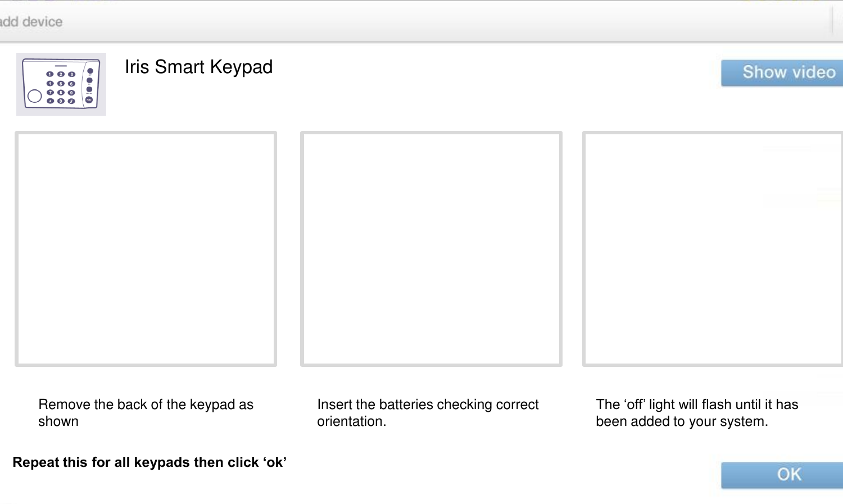This screenshot has height=504, width=843.
Task: Click the 'add device' dialog title
Action: click(x=31, y=22)
